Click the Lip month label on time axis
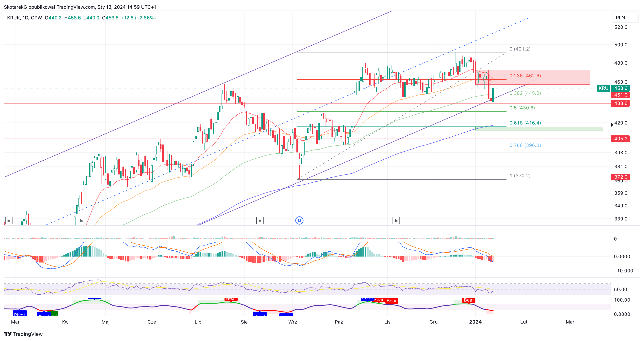This screenshot has width=644, height=341. coord(198,322)
